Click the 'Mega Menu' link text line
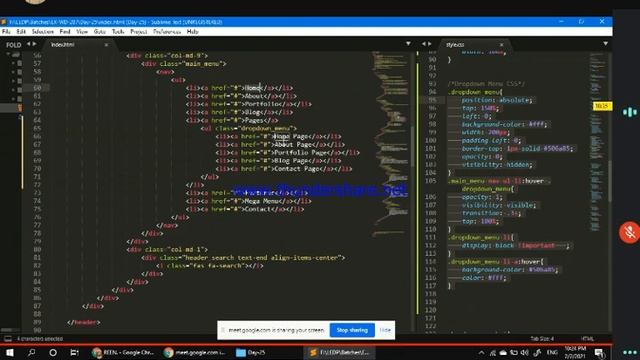This screenshot has width=640, height=360. (249, 201)
